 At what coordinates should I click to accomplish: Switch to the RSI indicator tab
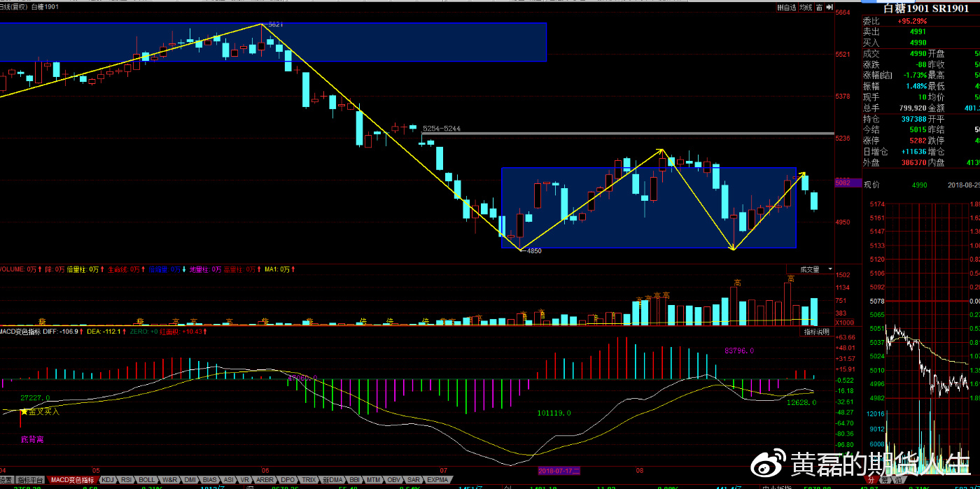click(127, 480)
